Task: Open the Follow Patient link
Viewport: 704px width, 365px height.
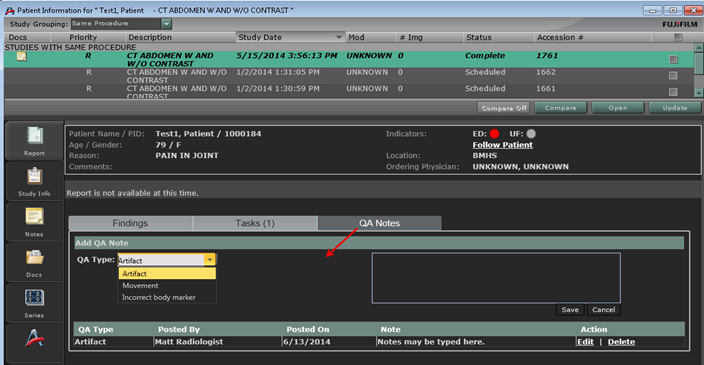Action: point(502,145)
